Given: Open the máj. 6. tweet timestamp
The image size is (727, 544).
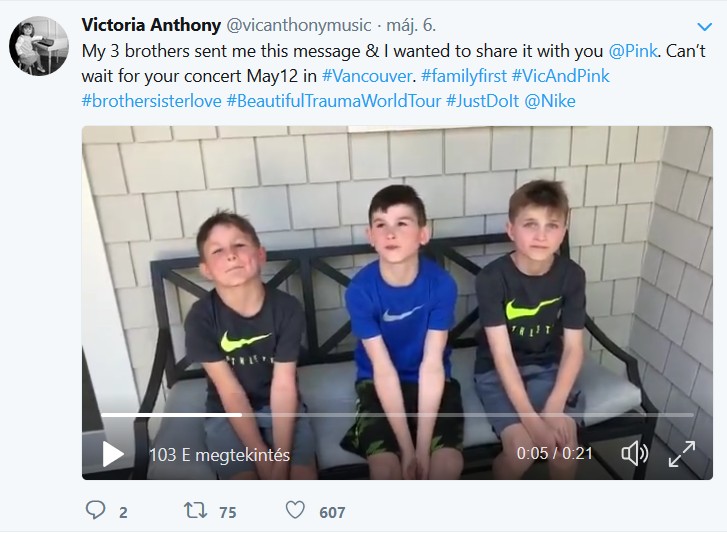Looking at the screenshot, I should tap(411, 25).
